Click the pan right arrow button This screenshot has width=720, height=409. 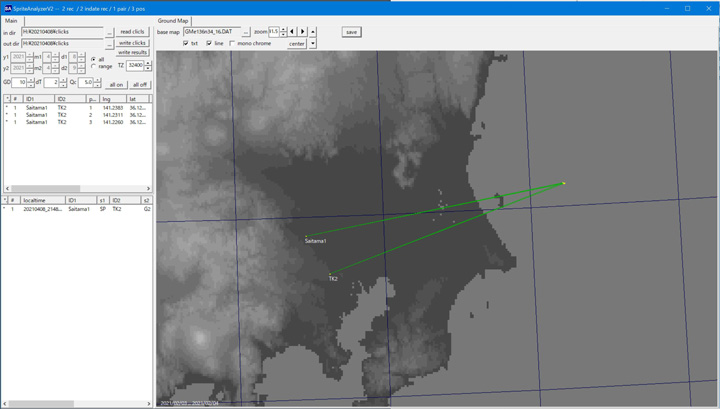[303, 32]
